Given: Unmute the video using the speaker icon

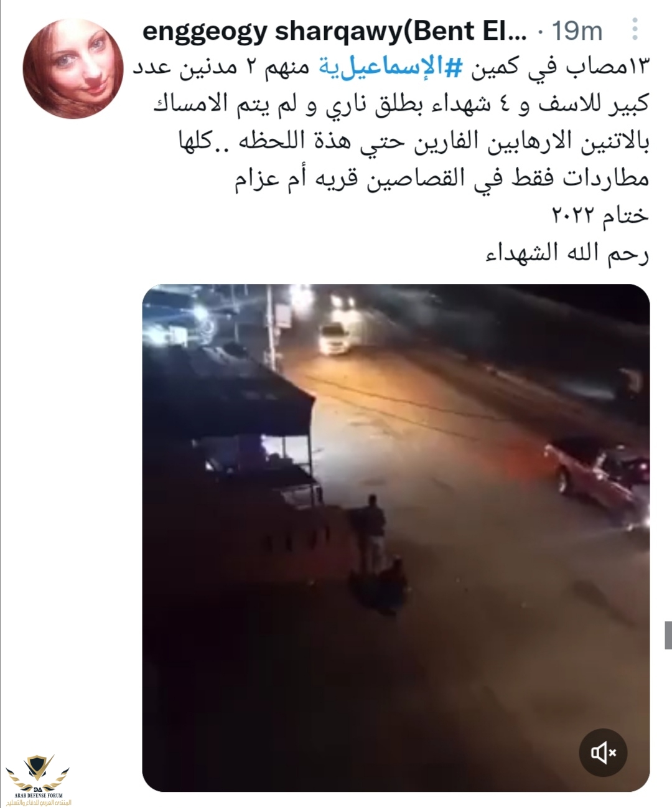Looking at the screenshot, I should [x=603, y=753].
